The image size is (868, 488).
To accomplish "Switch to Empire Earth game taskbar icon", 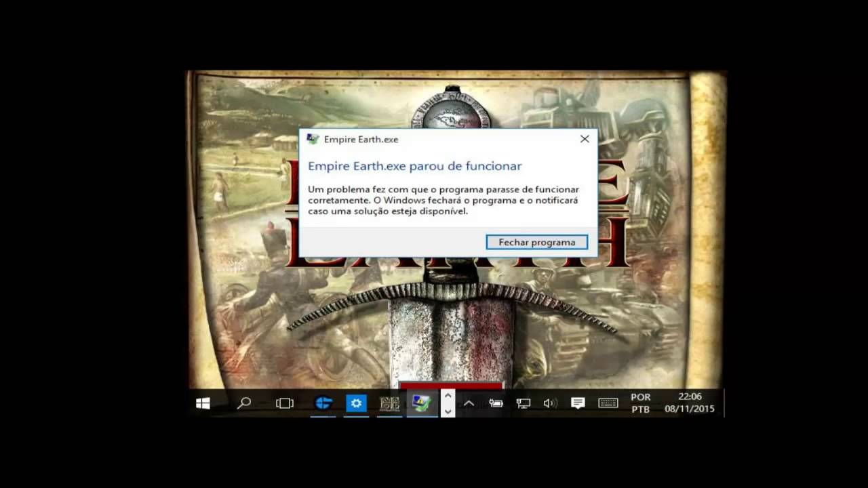I will pyautogui.click(x=389, y=403).
